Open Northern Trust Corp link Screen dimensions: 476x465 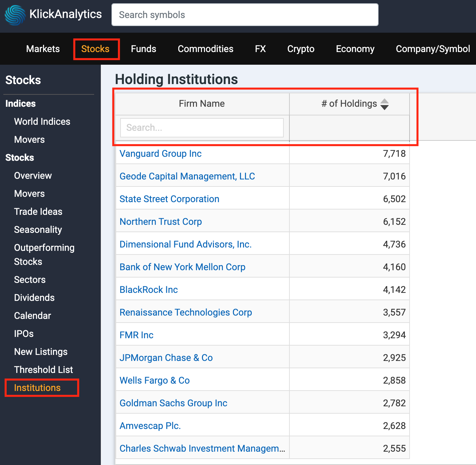coord(161,221)
